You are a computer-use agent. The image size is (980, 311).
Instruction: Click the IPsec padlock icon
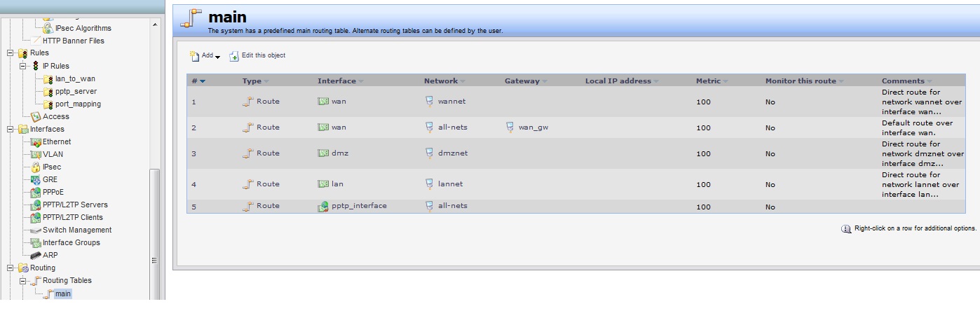tap(36, 167)
